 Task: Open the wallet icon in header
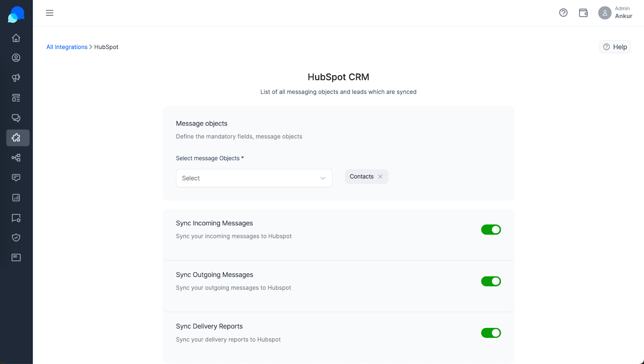583,13
